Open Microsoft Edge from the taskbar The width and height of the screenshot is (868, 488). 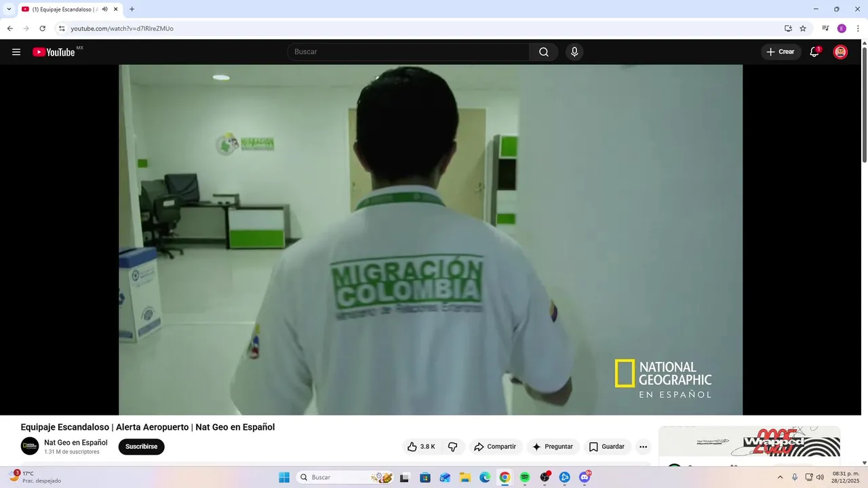pos(485,477)
